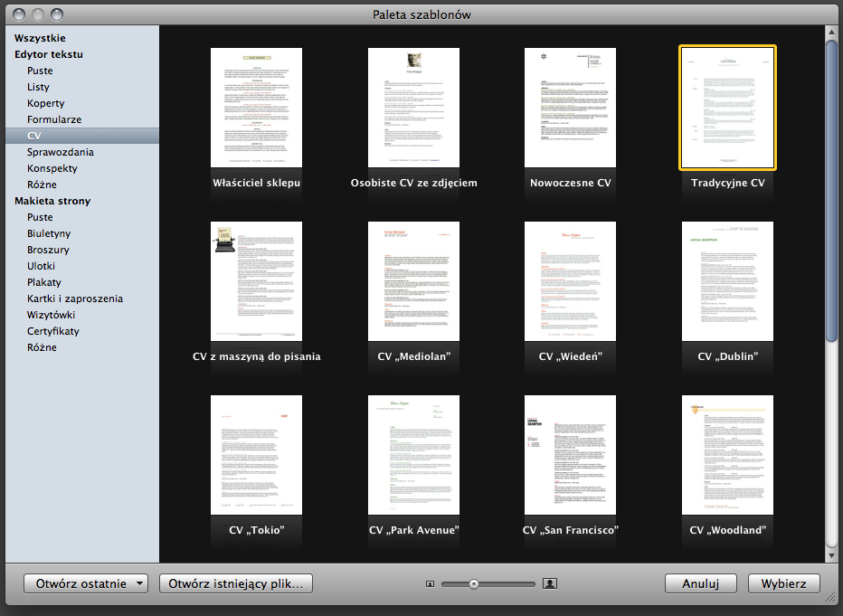
Task: Select the CV z maszyną do pisania template
Action: 256,281
